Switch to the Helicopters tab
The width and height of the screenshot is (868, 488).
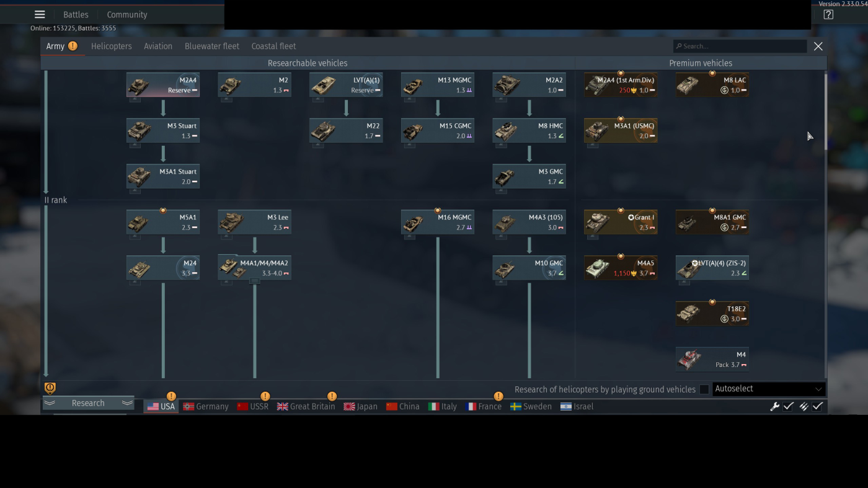click(112, 47)
